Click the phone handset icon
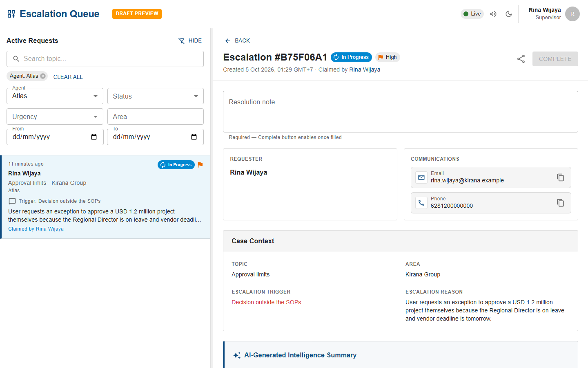The image size is (588, 368). point(421,203)
